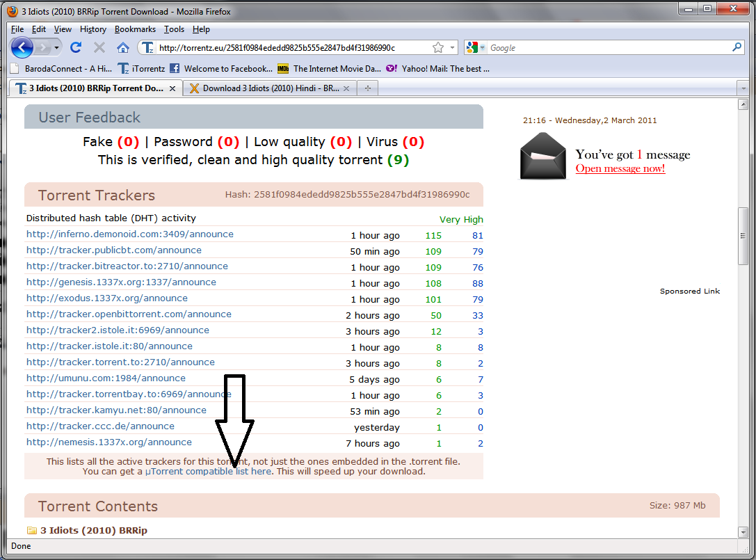Focus the Google search field
756x560 pixels.
609,48
